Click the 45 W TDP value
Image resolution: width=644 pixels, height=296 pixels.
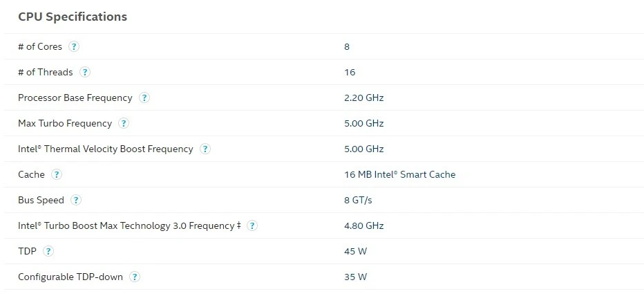[x=355, y=251]
